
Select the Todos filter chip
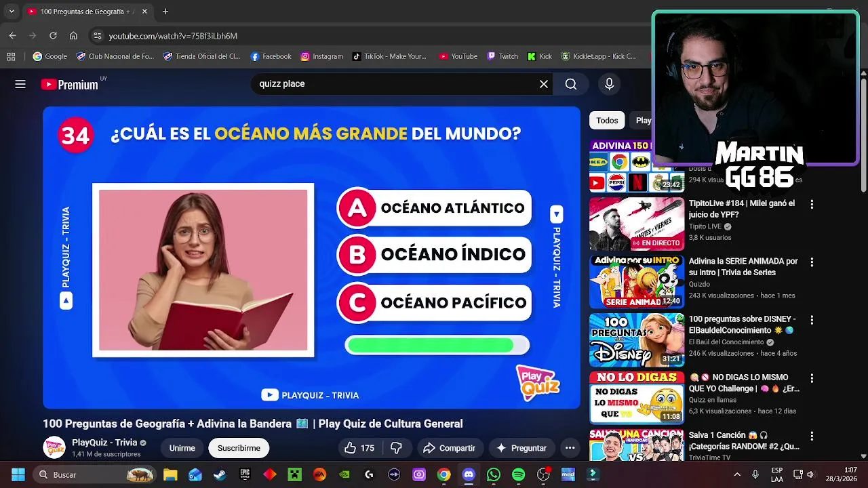(607, 121)
